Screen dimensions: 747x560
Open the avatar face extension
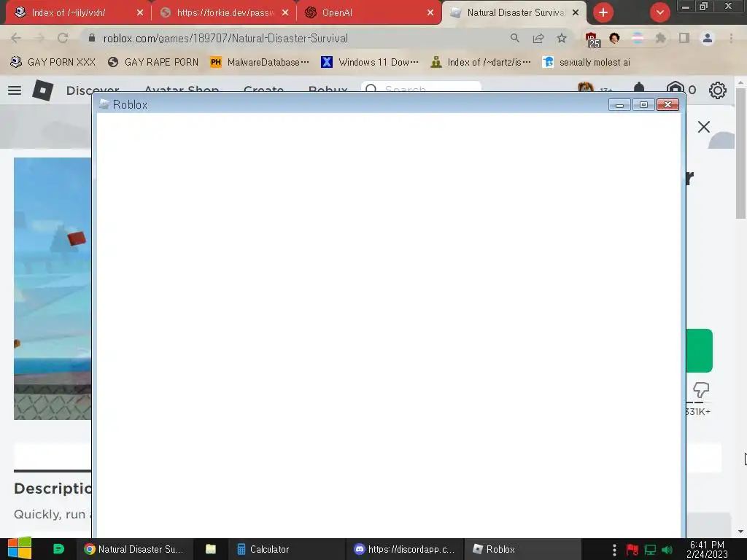pos(614,38)
